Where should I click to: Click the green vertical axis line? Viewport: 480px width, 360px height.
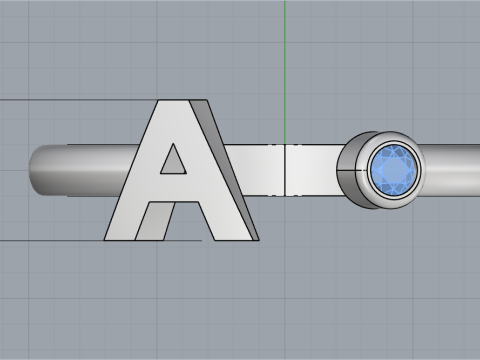(285, 72)
